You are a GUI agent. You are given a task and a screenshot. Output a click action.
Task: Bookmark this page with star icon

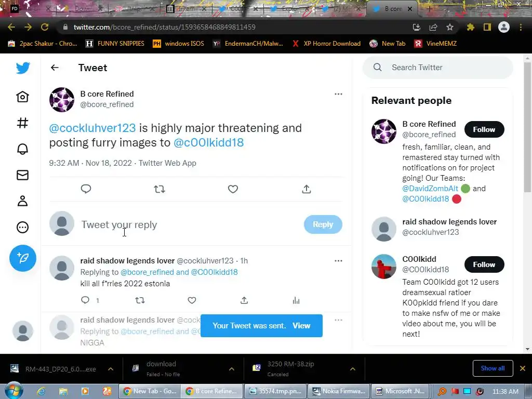click(x=450, y=27)
